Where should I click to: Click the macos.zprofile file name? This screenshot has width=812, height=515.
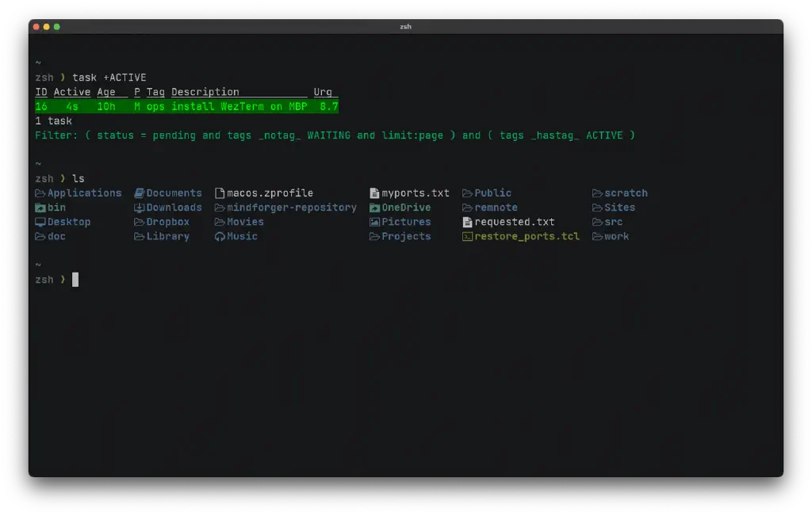270,193
